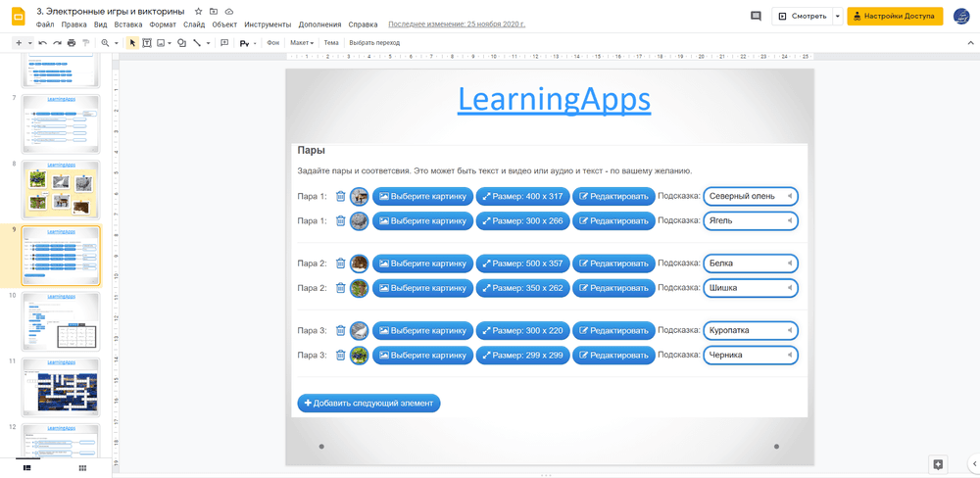This screenshot has width=980, height=478.
Task: Click Редактировать in Куропатка row
Action: [x=613, y=330]
